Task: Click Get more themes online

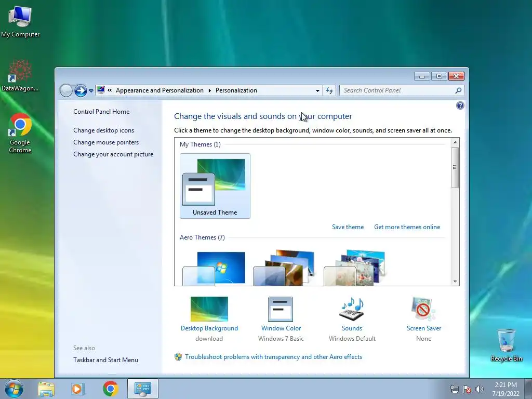Action: (407, 227)
